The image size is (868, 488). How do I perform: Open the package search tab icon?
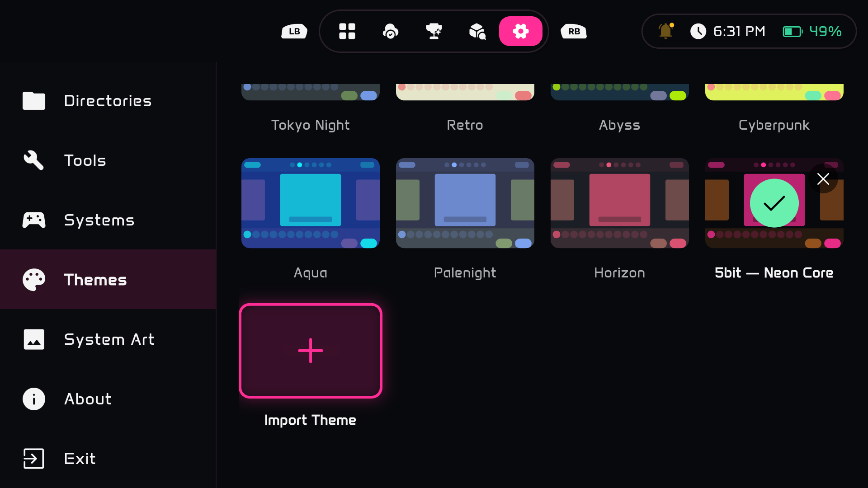477,31
